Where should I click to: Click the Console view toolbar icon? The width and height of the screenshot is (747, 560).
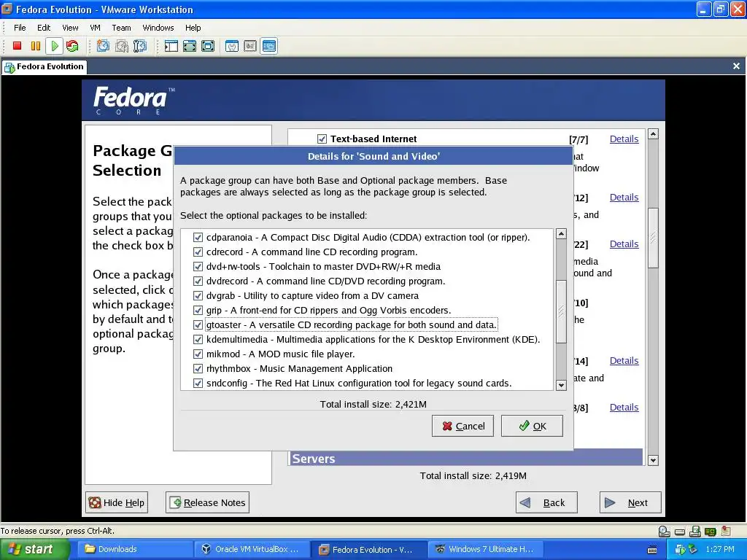point(268,46)
